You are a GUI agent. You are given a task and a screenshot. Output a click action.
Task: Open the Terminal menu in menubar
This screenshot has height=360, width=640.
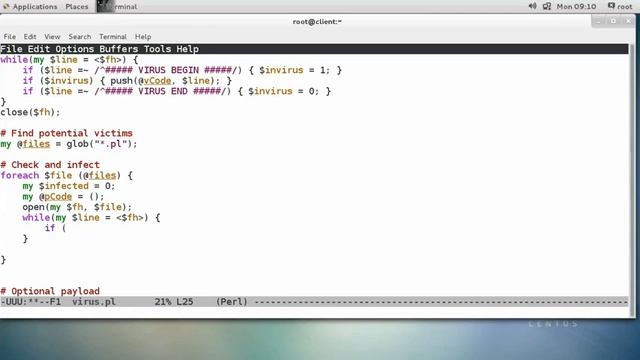[x=113, y=37]
